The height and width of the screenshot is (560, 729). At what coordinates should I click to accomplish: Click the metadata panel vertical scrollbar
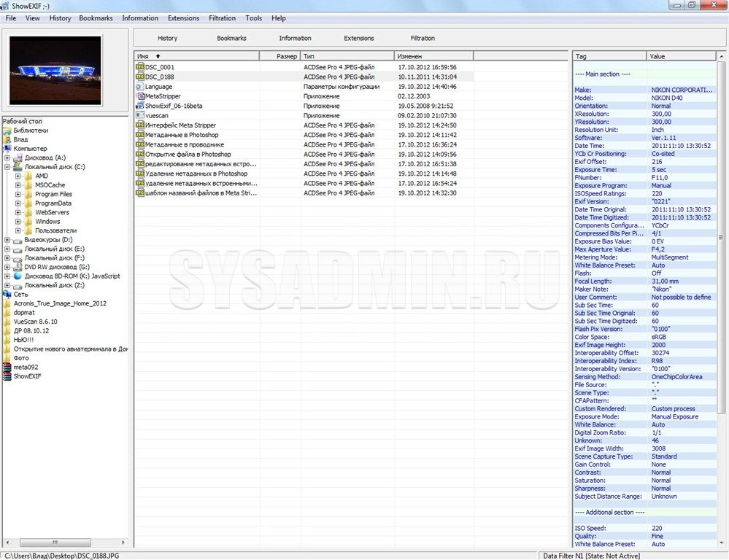(722, 292)
